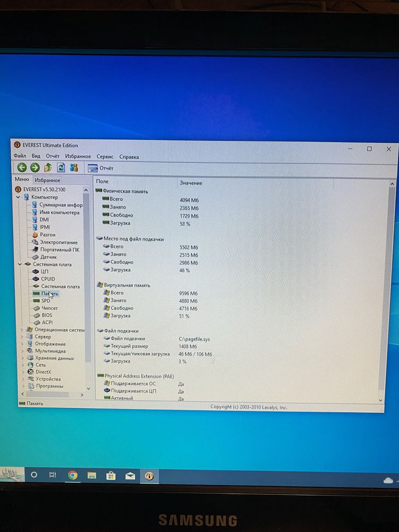The image size is (399, 532).
Task: Select the EVEREST v5.50.2100 root node
Action: (40, 189)
